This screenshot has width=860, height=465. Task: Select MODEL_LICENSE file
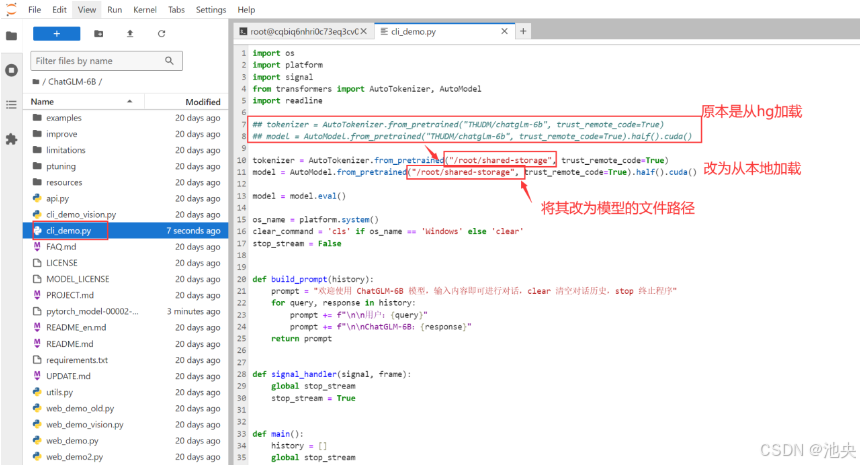[126, 279]
